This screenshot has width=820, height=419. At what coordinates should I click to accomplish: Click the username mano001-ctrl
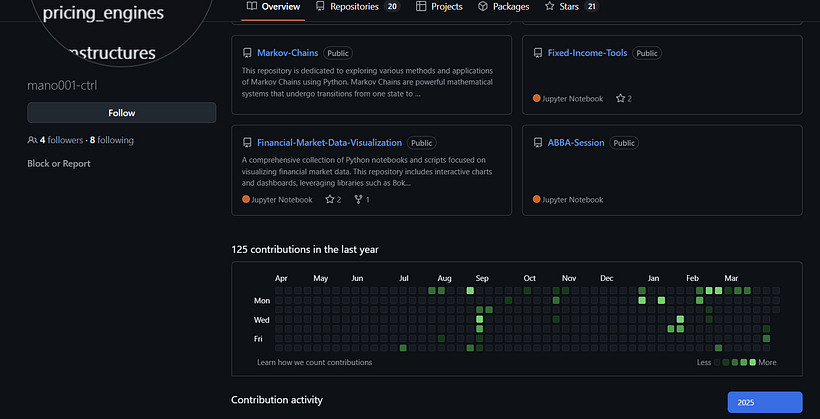pos(62,85)
